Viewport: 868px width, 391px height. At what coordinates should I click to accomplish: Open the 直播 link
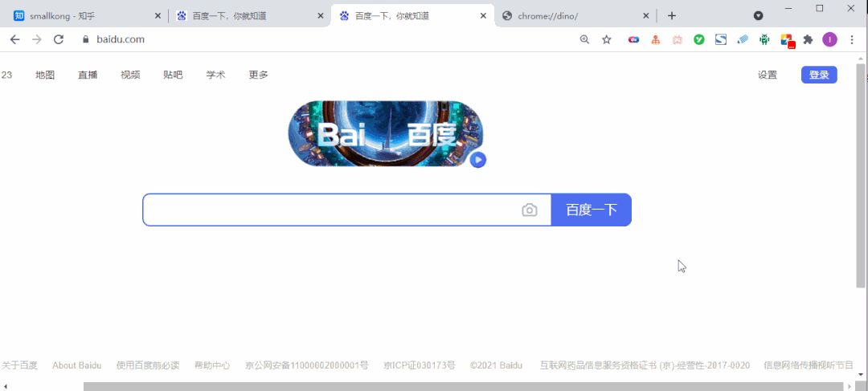pos(88,75)
